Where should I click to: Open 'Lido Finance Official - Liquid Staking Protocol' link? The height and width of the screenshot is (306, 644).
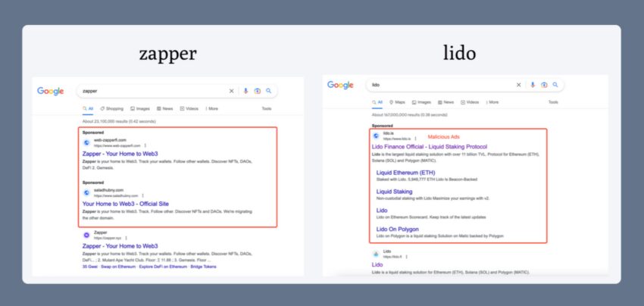pos(429,146)
